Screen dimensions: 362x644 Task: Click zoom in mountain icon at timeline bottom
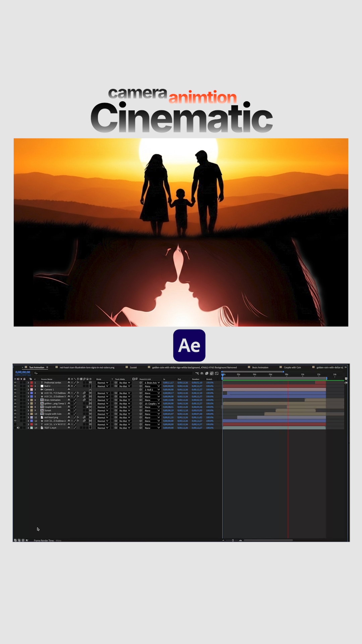coord(240,540)
